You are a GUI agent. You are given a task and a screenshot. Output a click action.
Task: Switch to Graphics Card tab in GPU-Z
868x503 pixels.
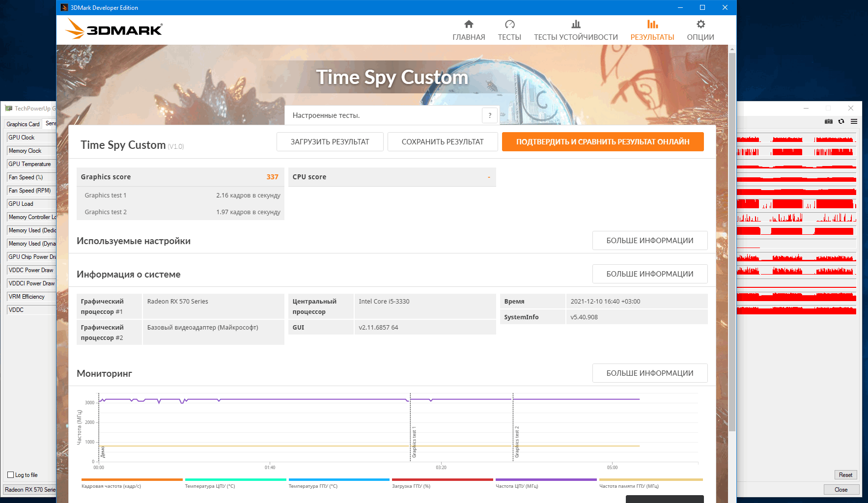pyautogui.click(x=23, y=124)
